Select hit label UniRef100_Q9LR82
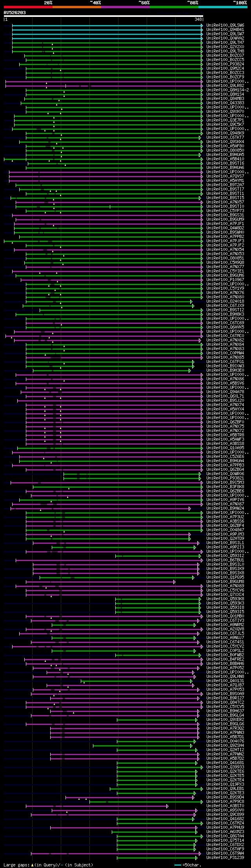 pos(225,86)
